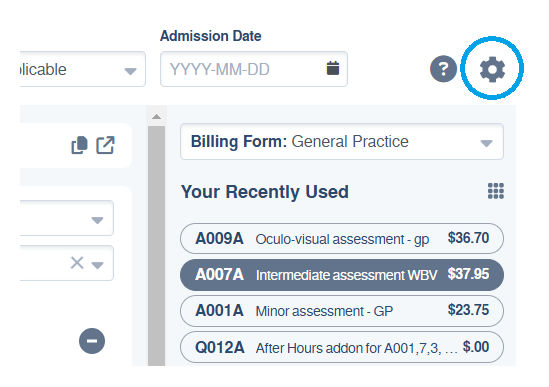This screenshot has width=549, height=387.
Task: Select A009A Oculo-visual assessment code
Action: pyautogui.click(x=342, y=239)
